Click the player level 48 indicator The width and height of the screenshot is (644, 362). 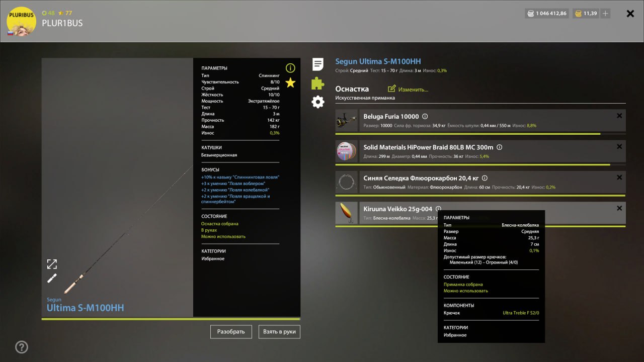[x=48, y=13]
